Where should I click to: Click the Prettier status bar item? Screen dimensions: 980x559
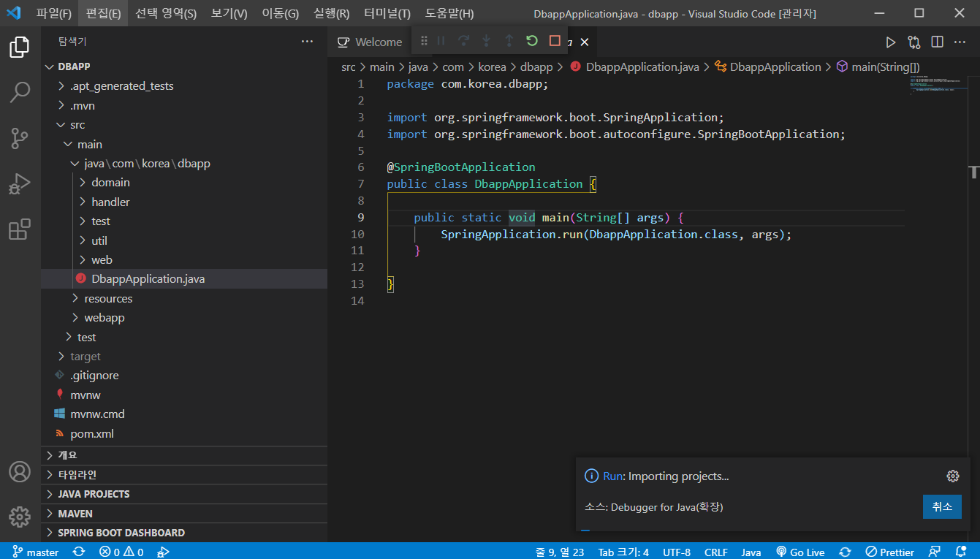point(889,552)
